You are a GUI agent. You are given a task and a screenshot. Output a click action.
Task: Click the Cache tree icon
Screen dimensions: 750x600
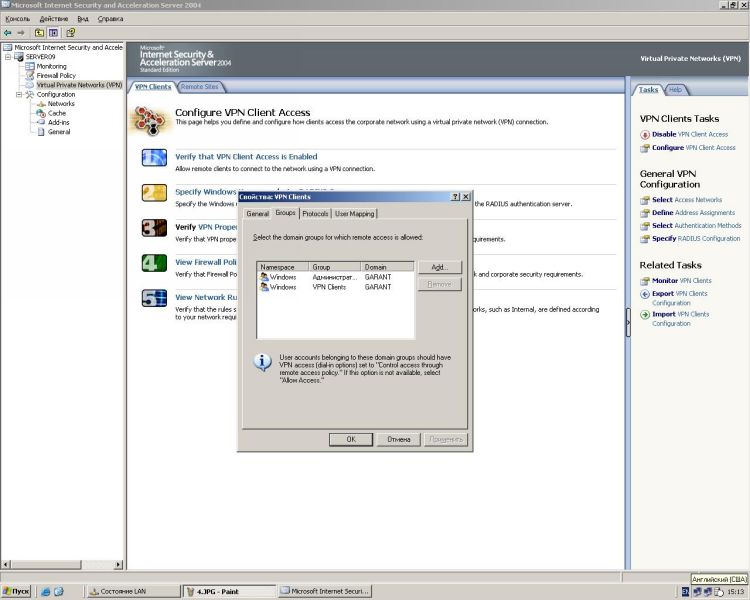[41, 113]
